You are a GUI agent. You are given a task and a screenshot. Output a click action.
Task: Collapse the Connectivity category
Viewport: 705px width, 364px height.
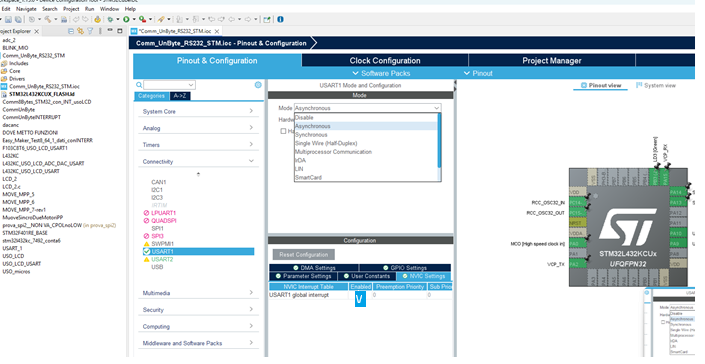[198, 161]
